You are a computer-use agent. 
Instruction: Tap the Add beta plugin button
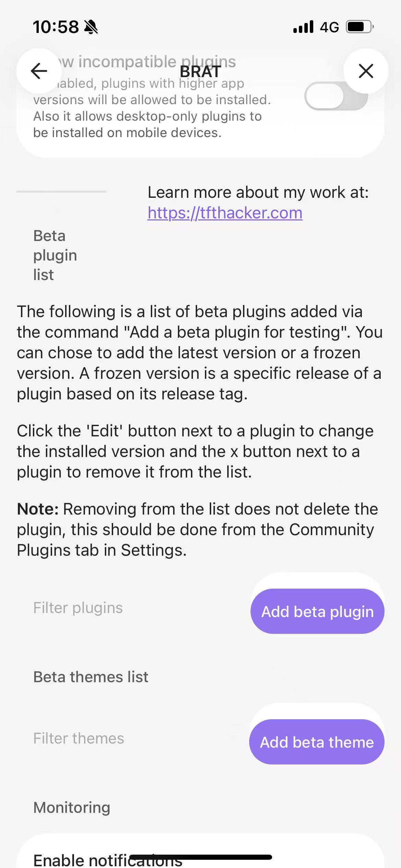pyautogui.click(x=317, y=611)
